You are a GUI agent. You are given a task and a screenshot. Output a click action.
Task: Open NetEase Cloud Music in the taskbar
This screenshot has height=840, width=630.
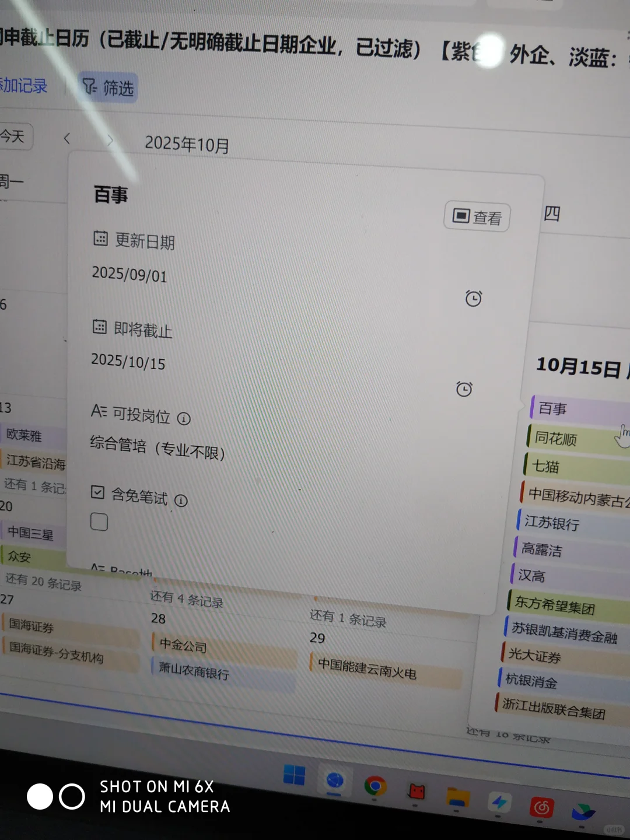[542, 807]
